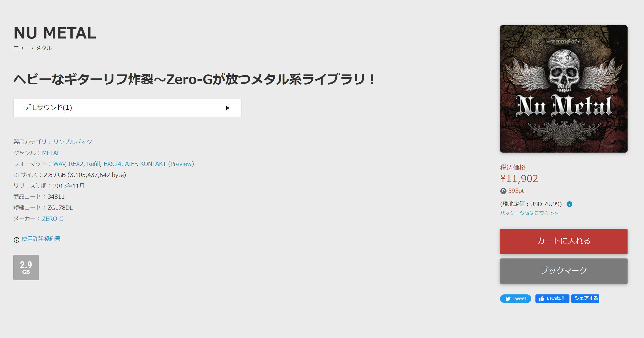
Task: Filter by WAV format link
Action: click(59, 164)
